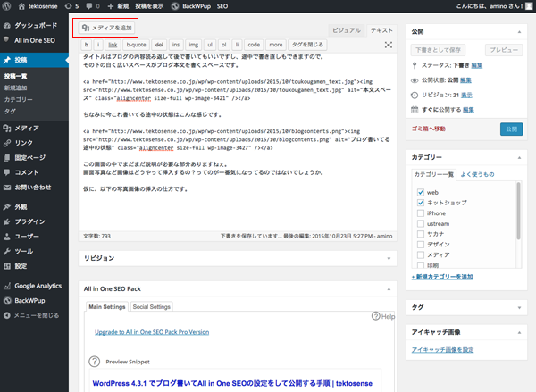Screen dimensions: 536x392
Task: Collapse sidebar with メニューを閉じる icon
Action: [x=7, y=315]
